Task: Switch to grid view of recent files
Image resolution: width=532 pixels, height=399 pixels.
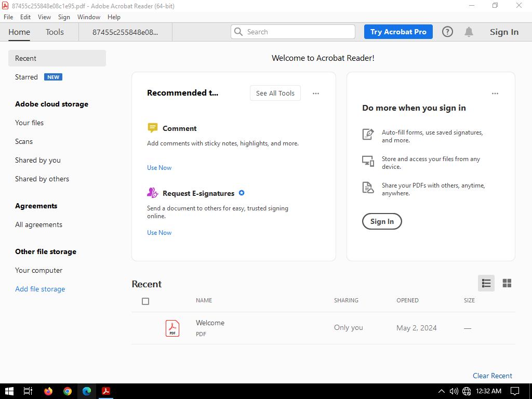Action: click(x=507, y=283)
